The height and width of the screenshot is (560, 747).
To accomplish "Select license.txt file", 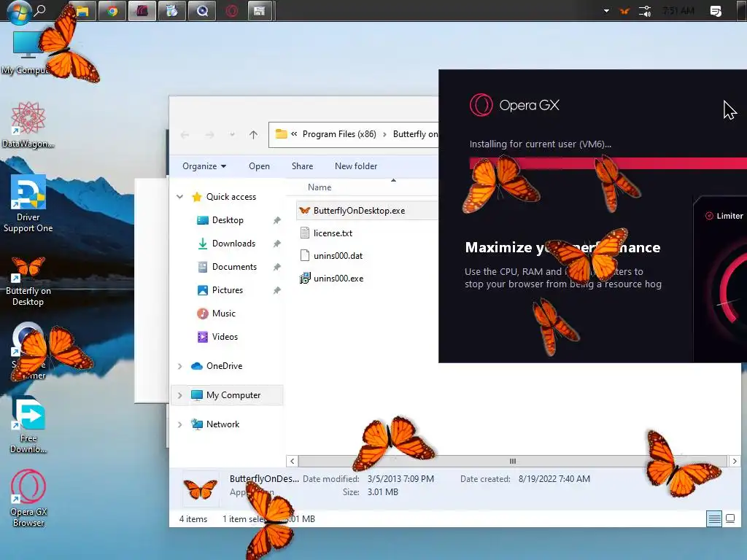I will (x=333, y=233).
